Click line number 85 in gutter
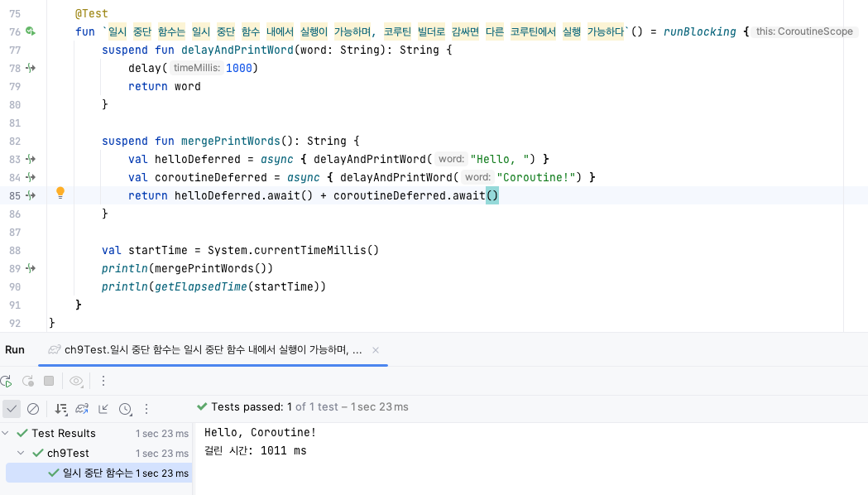This screenshot has width=868, height=495. pos(14,196)
